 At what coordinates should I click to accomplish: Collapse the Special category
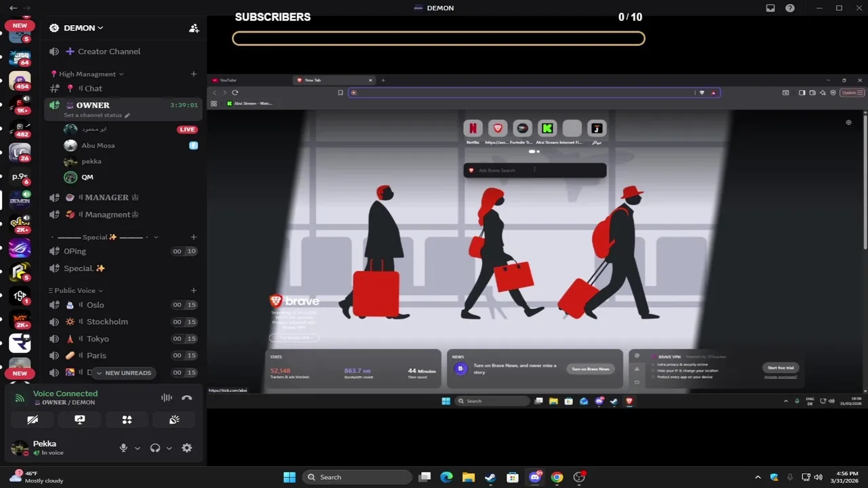pos(105,237)
